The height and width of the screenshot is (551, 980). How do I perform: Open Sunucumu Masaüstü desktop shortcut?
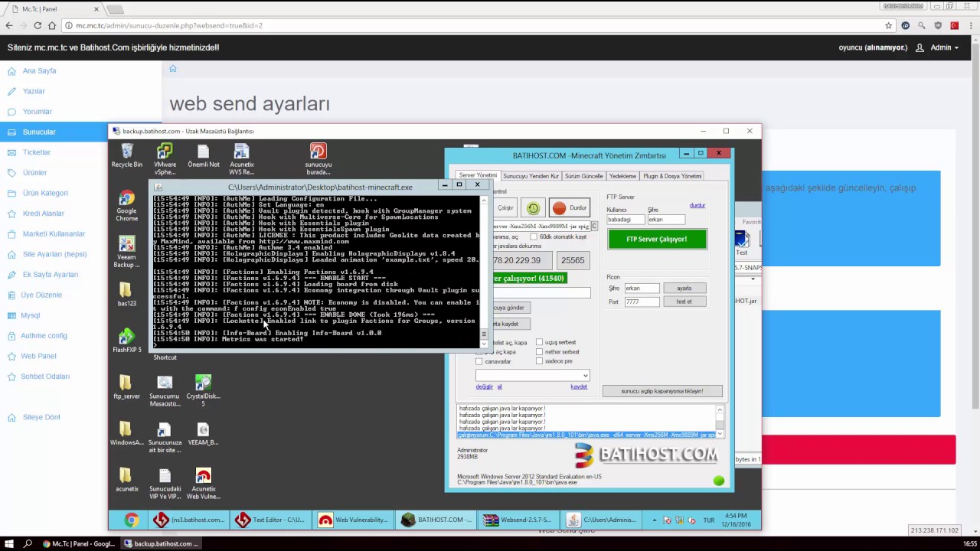pos(165,390)
